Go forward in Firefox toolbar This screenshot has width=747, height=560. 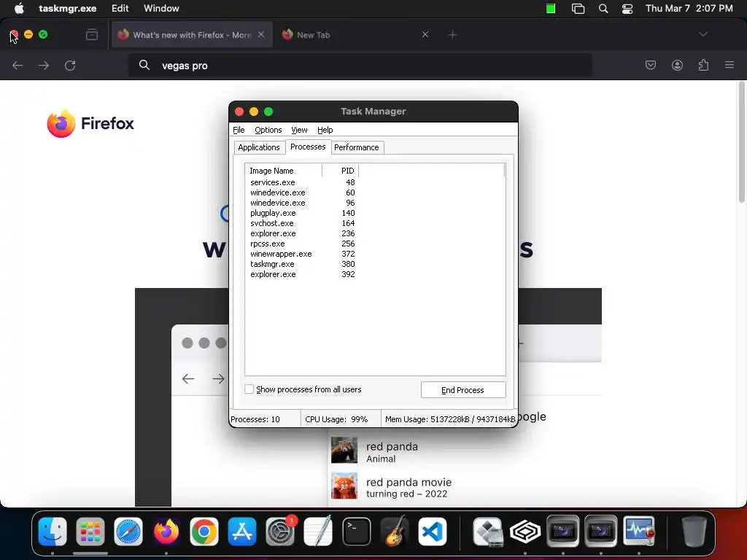click(x=44, y=66)
